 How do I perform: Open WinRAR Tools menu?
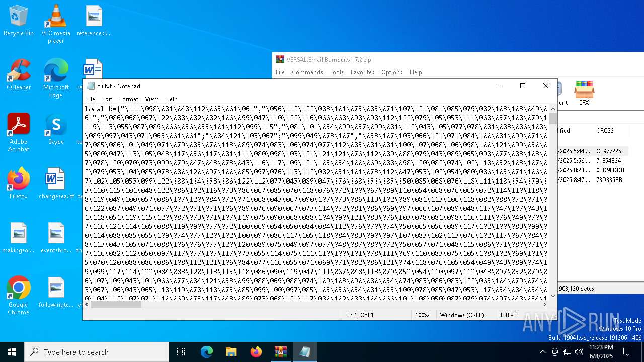pyautogui.click(x=337, y=72)
